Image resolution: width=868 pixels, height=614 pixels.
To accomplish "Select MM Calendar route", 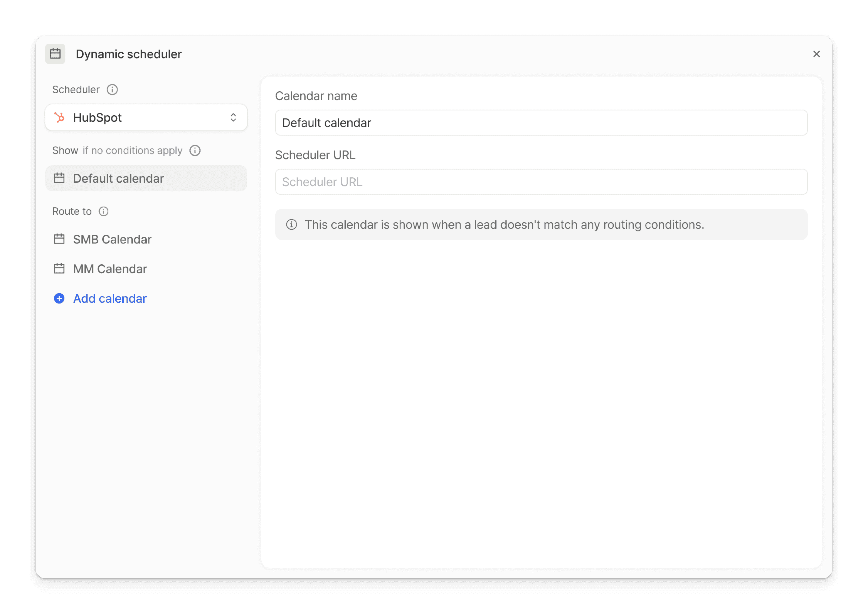I will pyautogui.click(x=110, y=269).
